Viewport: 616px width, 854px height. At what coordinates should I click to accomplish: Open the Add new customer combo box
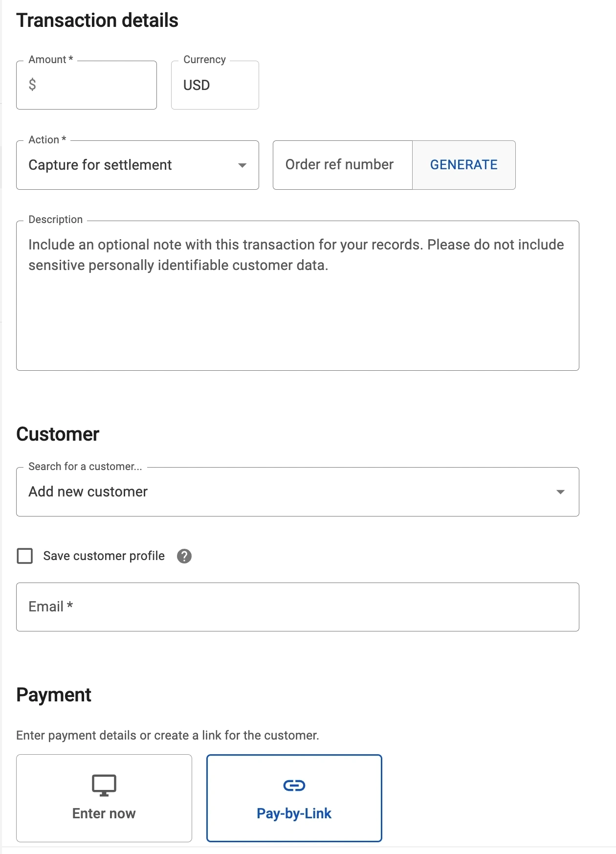[x=284, y=492]
